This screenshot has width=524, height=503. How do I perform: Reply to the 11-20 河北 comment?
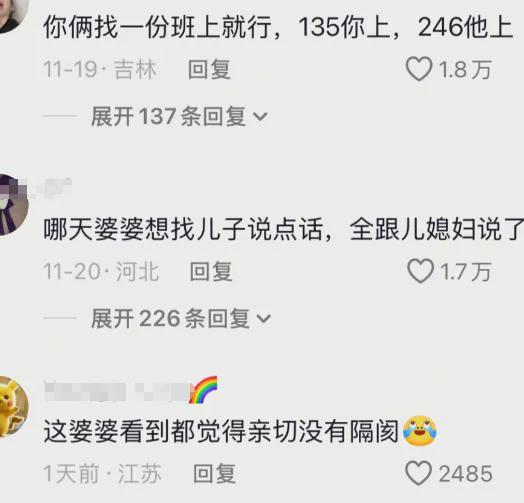pyautogui.click(x=211, y=271)
